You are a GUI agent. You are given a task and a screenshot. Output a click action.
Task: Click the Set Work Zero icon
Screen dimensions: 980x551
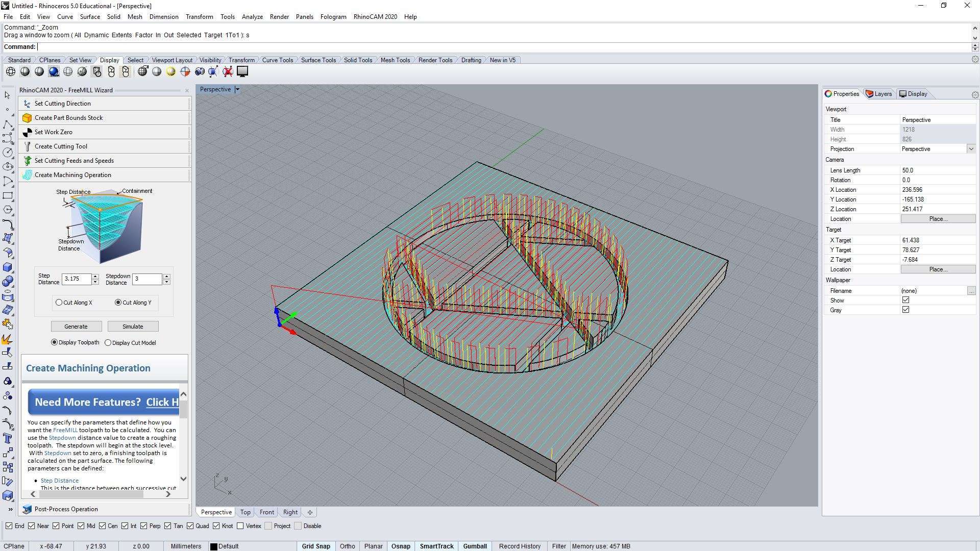pos(28,132)
